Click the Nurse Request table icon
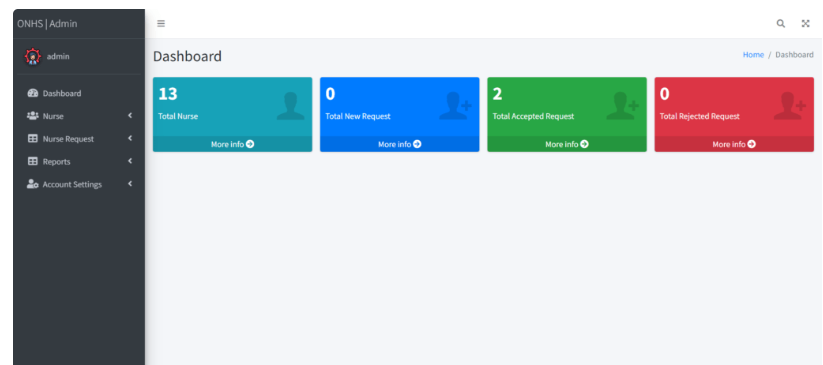This screenshot has height=365, width=823. point(33,139)
